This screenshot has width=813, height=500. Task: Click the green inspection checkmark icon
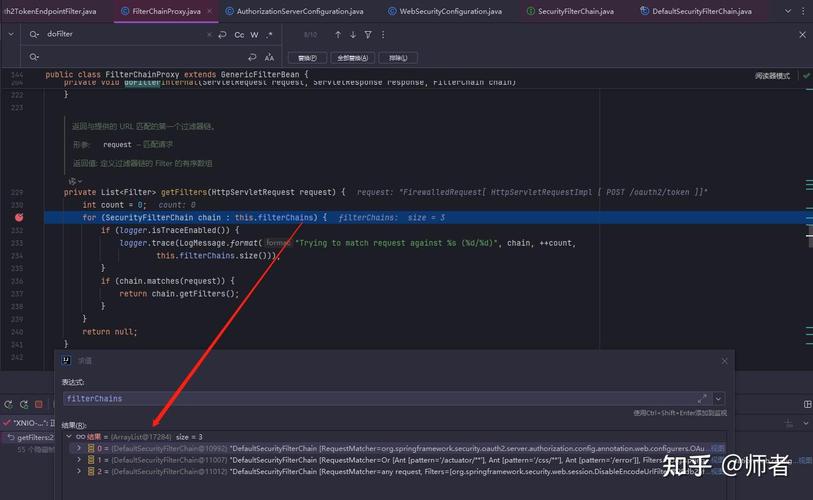(806, 76)
